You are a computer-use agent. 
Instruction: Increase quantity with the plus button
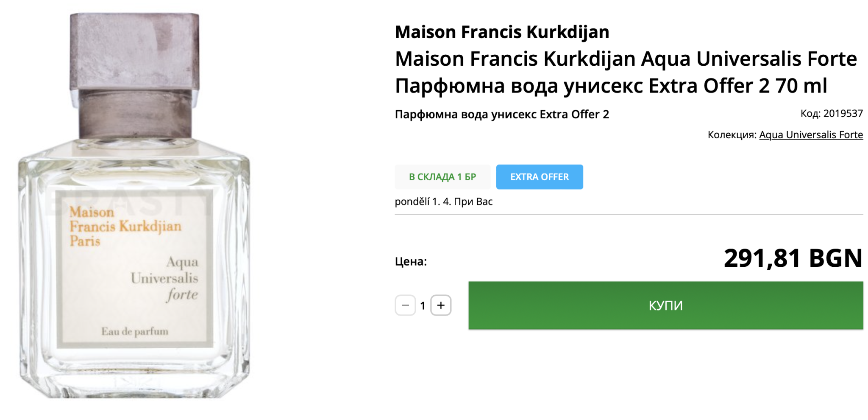pos(441,305)
